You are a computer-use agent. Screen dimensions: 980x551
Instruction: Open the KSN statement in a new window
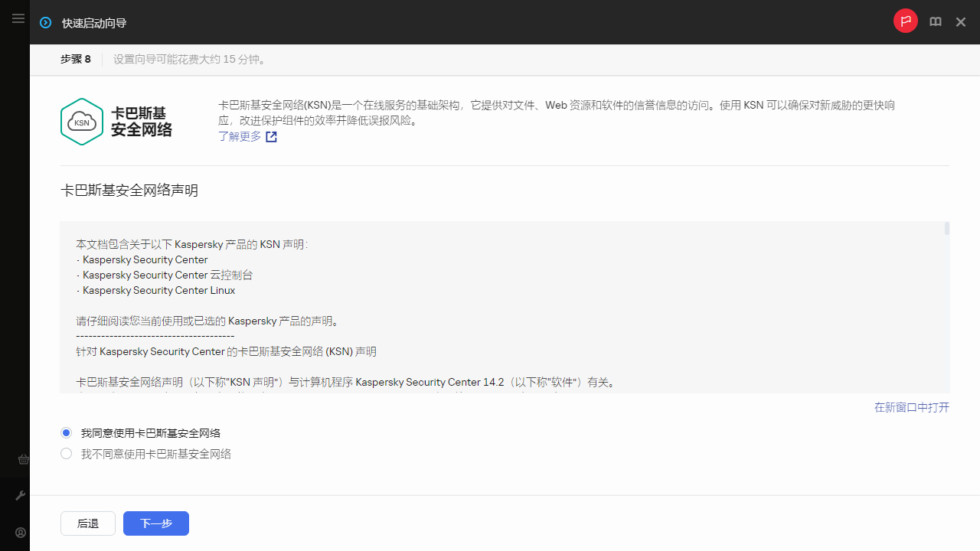(x=910, y=407)
